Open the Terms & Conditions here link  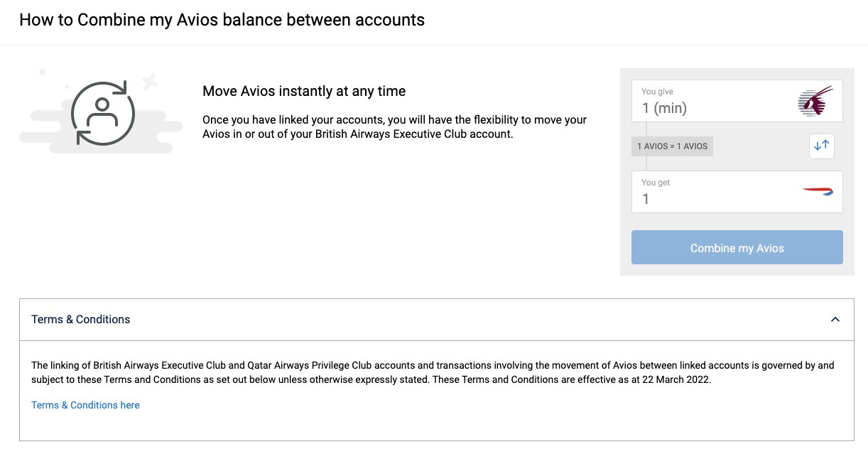coord(85,405)
